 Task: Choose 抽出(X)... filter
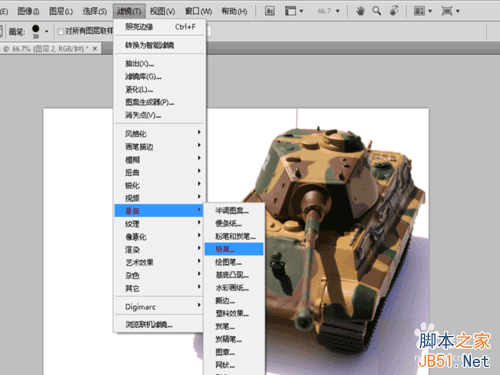point(159,64)
